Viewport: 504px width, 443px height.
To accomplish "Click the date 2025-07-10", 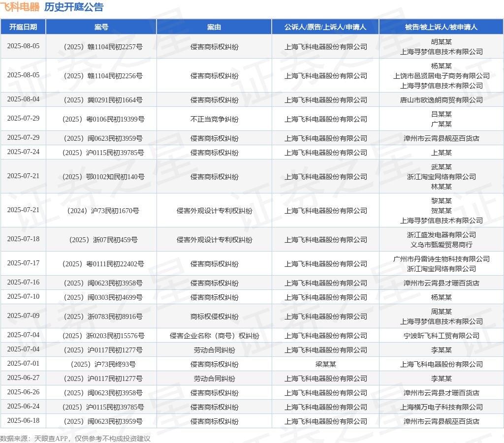I will click(23, 296).
